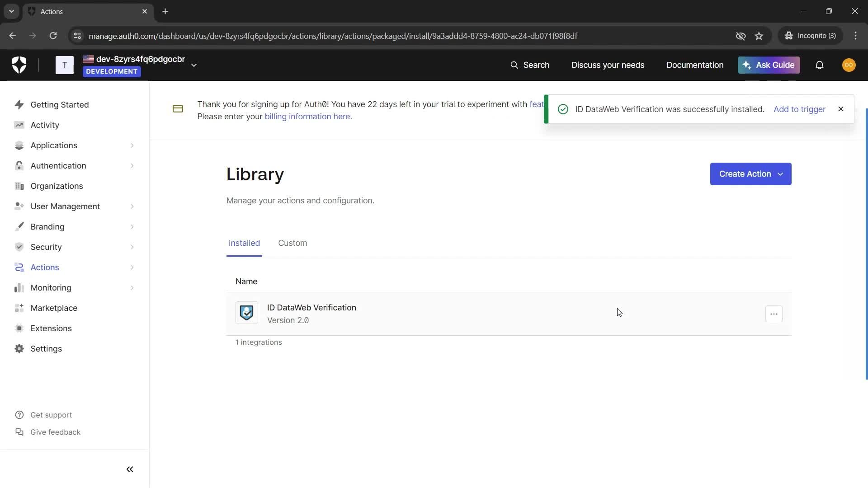The height and width of the screenshot is (488, 868).
Task: Dismiss the success notification toast
Action: pyautogui.click(x=841, y=109)
